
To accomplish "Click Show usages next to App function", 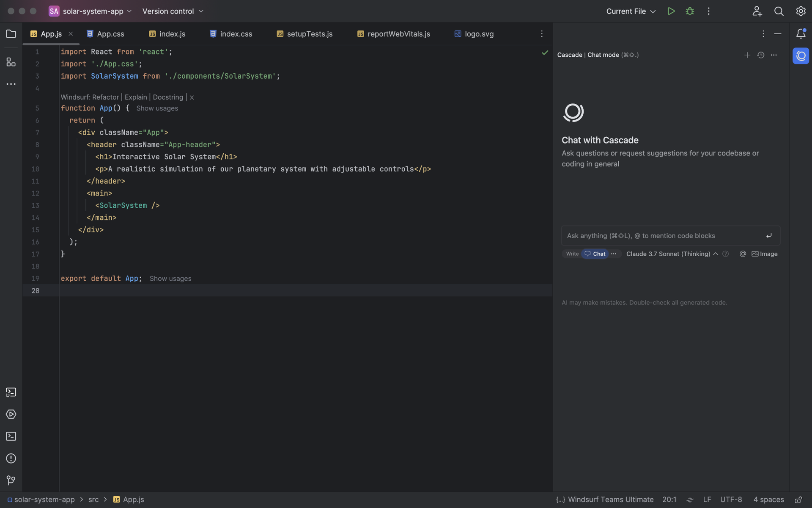I will [x=156, y=108].
